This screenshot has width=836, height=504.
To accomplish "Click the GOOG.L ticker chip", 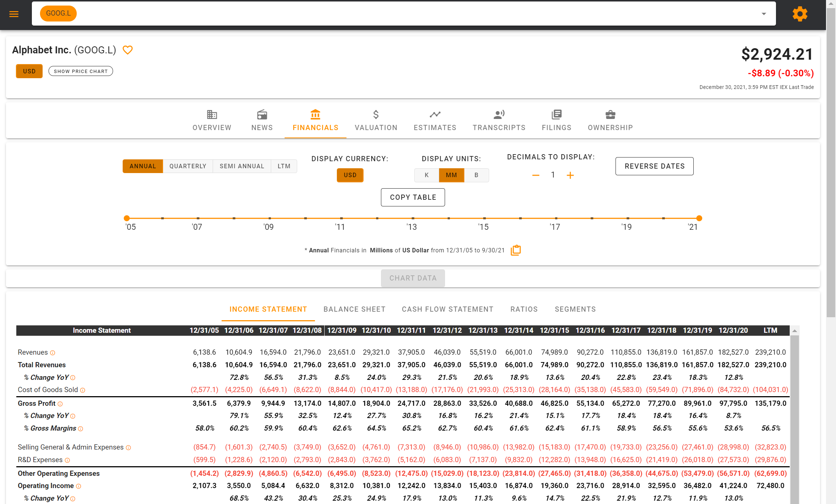I will pyautogui.click(x=58, y=13).
